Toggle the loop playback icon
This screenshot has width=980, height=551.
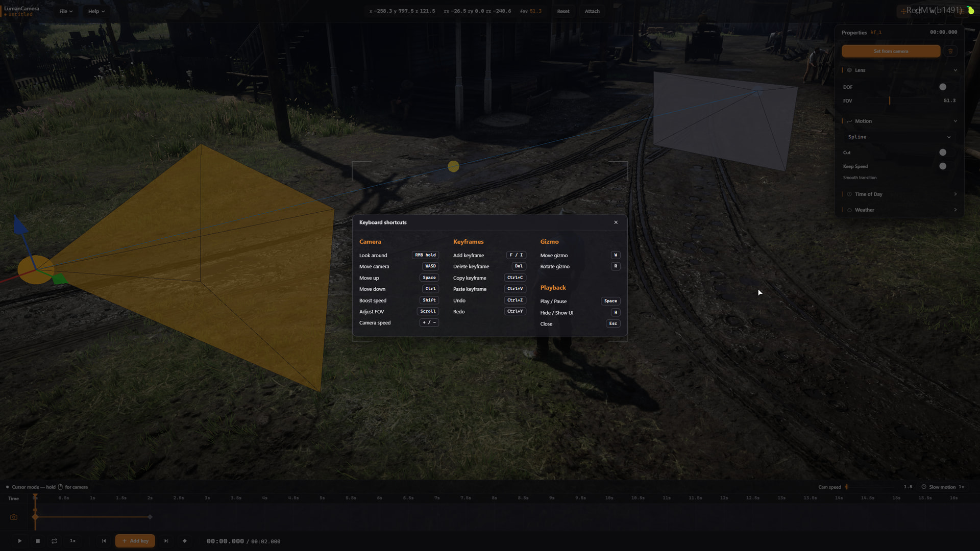pos(55,541)
